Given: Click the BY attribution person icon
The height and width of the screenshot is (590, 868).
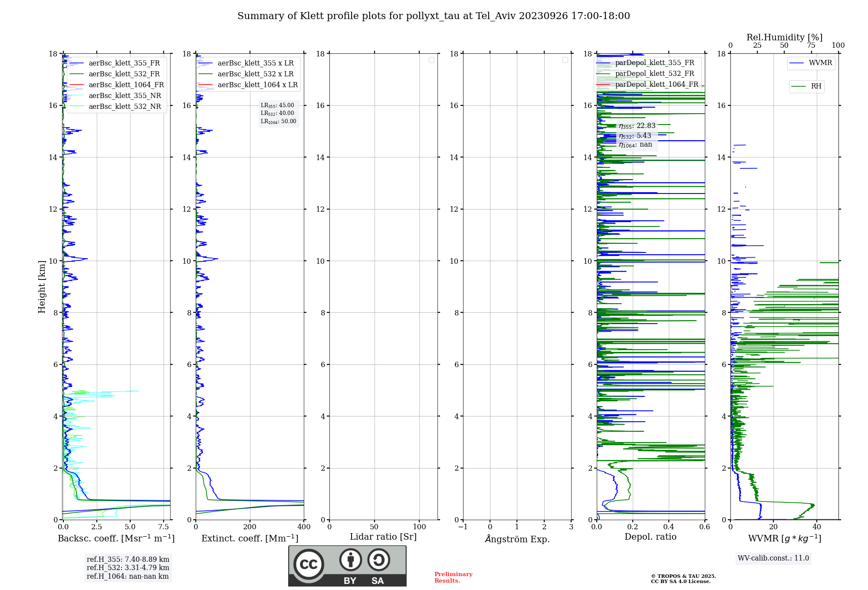Looking at the screenshot, I should tap(350, 560).
